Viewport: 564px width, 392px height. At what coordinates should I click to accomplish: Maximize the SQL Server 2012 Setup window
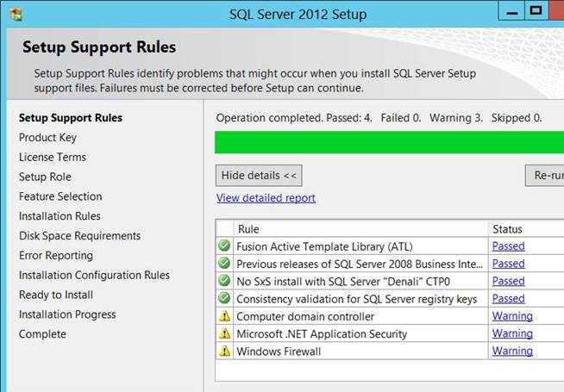click(536, 11)
